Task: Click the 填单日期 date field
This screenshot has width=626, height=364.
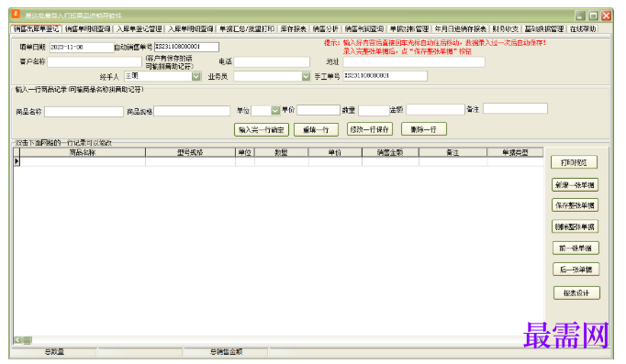Action: tap(82, 47)
